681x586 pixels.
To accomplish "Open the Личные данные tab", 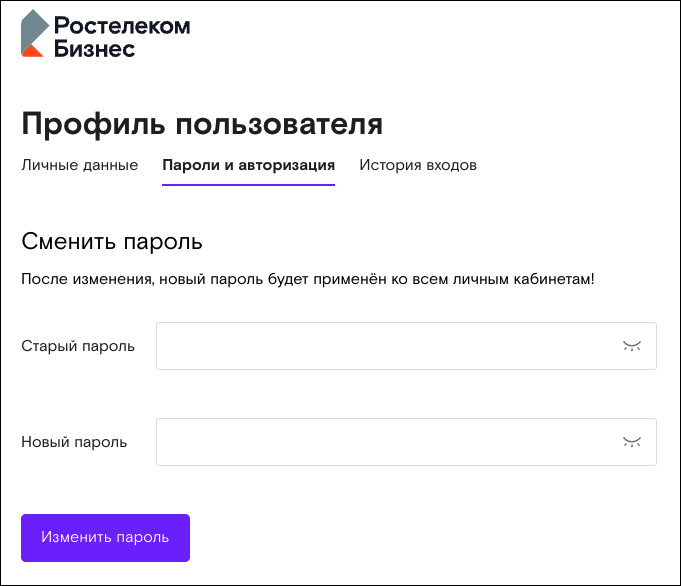I will point(79,165).
